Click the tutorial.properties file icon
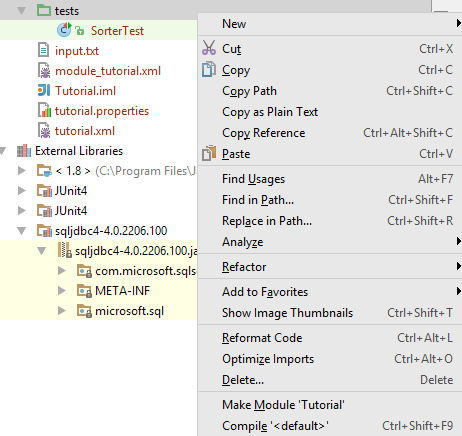This screenshot has height=436, width=462. click(x=44, y=111)
